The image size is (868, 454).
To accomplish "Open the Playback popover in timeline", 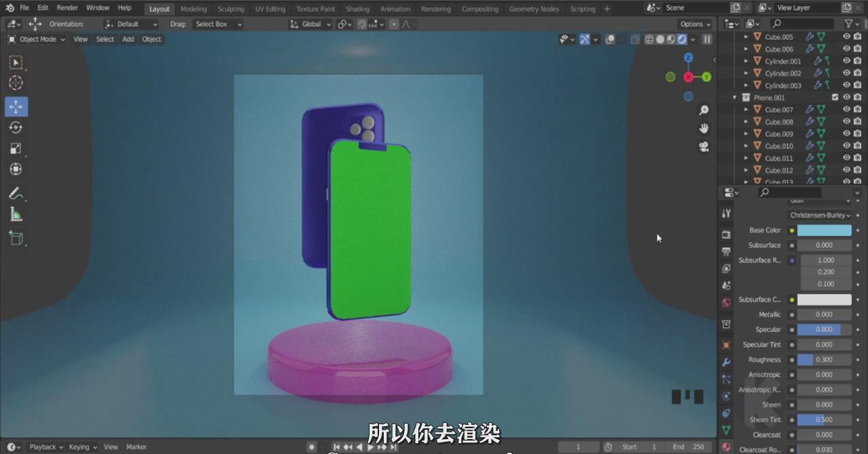I will coord(45,447).
